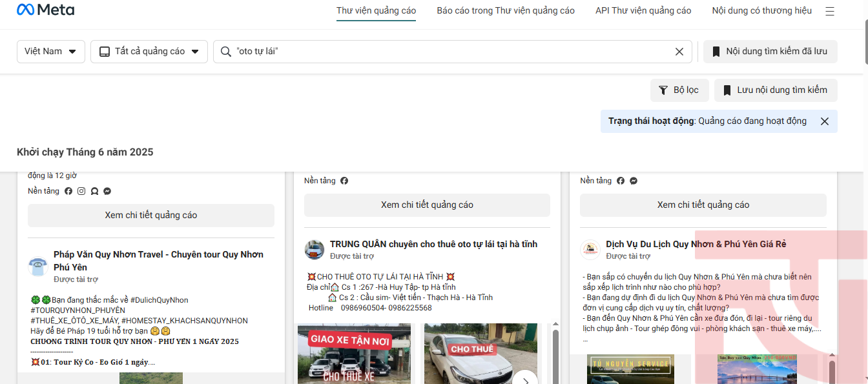
Task: Click the Facebook icon above Dịch Vụ Du Lịch
Action: point(621,181)
